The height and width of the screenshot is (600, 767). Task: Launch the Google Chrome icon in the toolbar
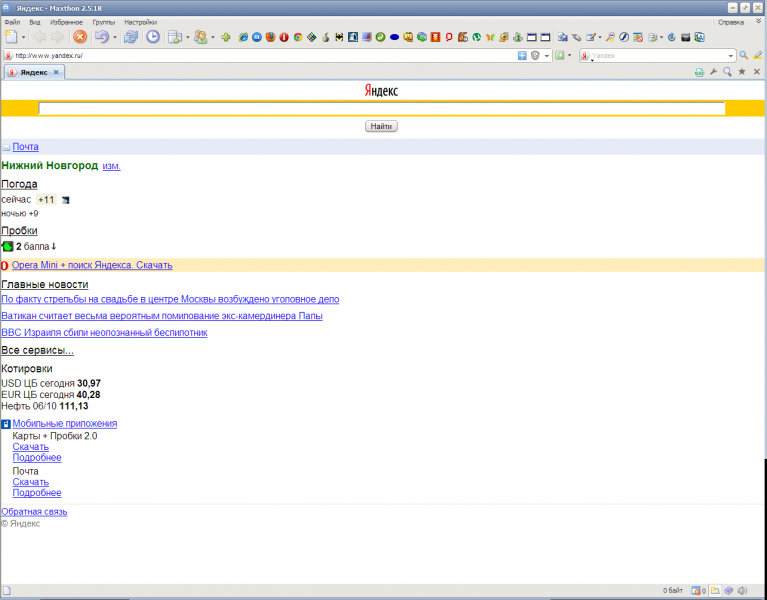(298, 37)
